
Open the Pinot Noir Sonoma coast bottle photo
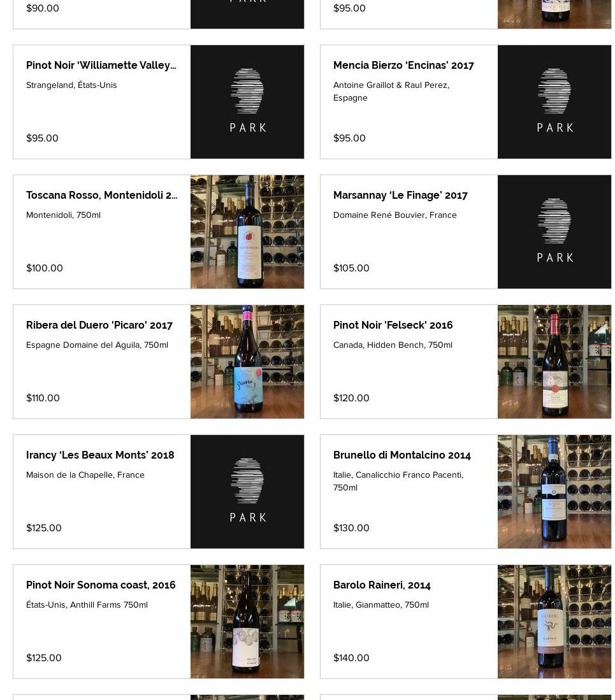pyautogui.click(x=247, y=622)
